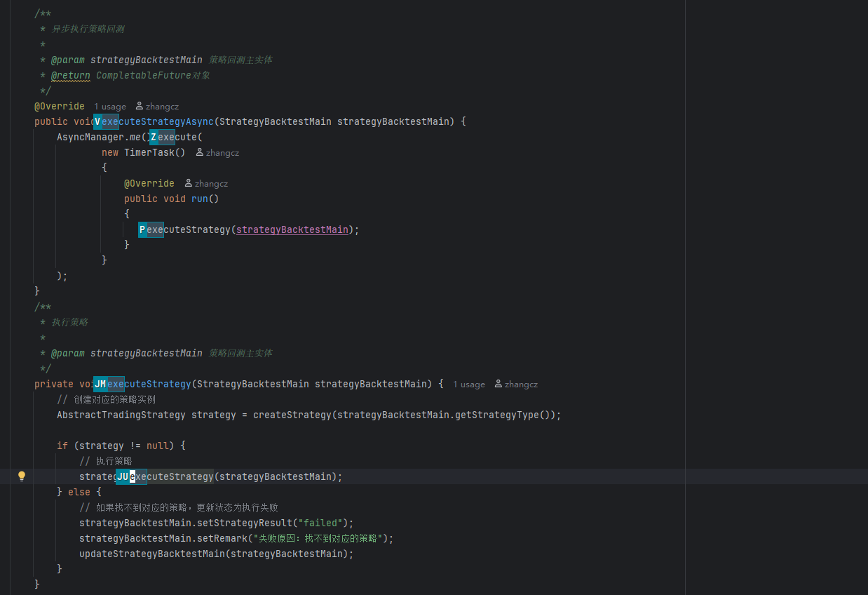The width and height of the screenshot is (868, 595).
Task: Pick the P jump label inside run()
Action: pyautogui.click(x=142, y=229)
